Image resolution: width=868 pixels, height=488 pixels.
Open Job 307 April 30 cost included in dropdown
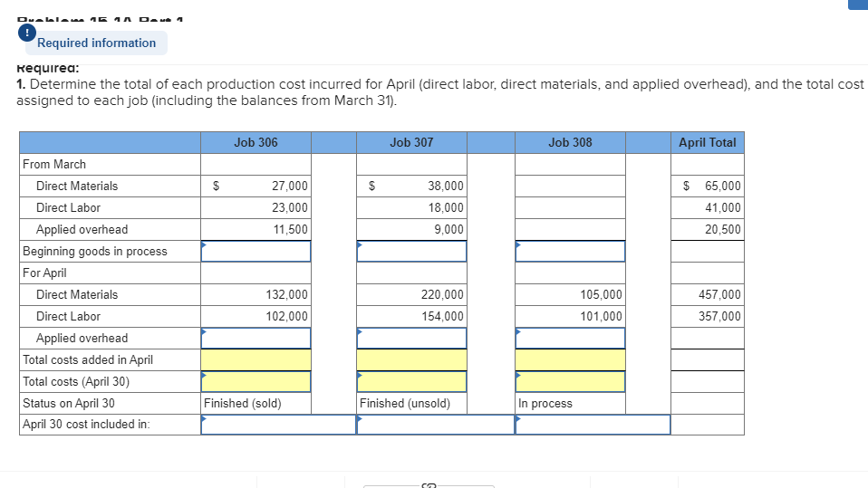click(x=436, y=425)
